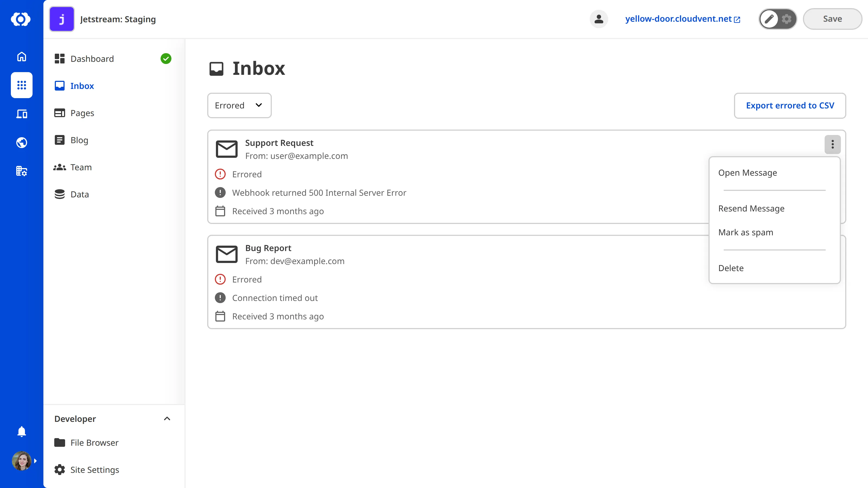This screenshot has height=488, width=868.
Task: Switch to visual editing with the pencil toggle
Action: coord(769,19)
